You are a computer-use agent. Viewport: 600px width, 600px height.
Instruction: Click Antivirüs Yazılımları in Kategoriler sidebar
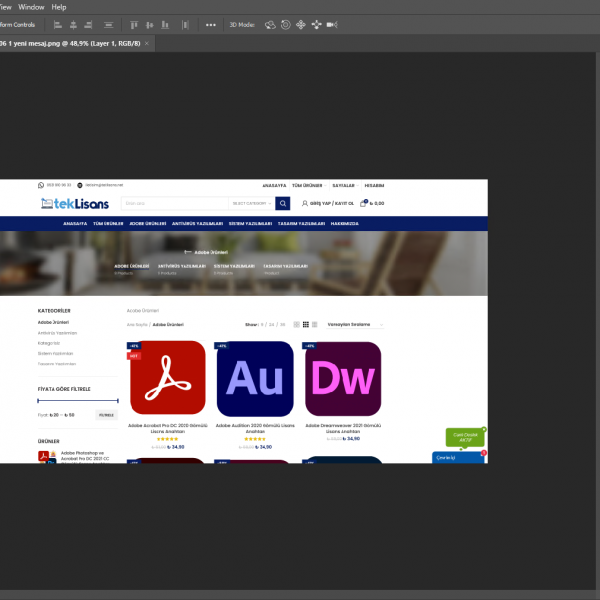tap(57, 333)
